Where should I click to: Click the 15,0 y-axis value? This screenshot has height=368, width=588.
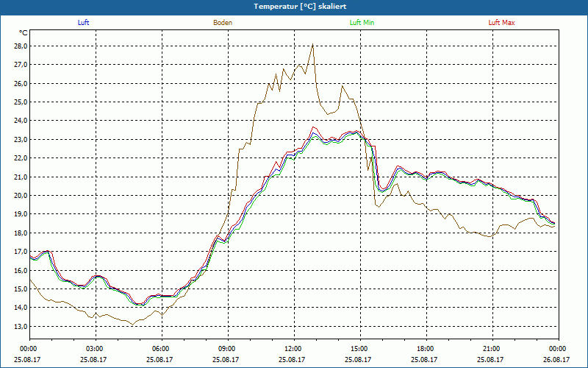point(21,289)
